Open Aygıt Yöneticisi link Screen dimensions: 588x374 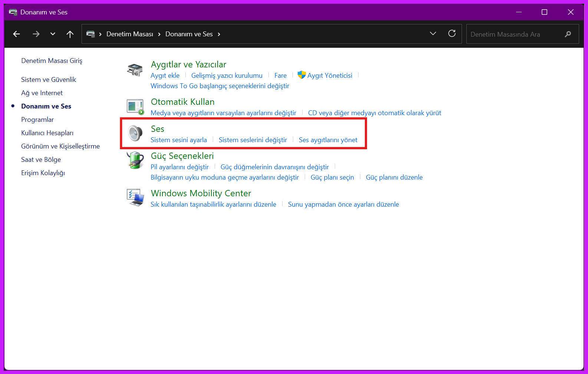330,76
